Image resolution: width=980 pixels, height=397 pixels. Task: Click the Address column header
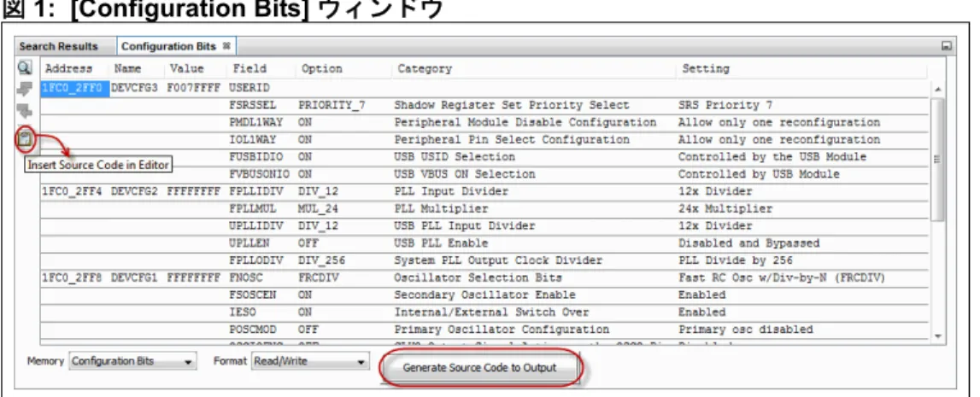(x=68, y=68)
